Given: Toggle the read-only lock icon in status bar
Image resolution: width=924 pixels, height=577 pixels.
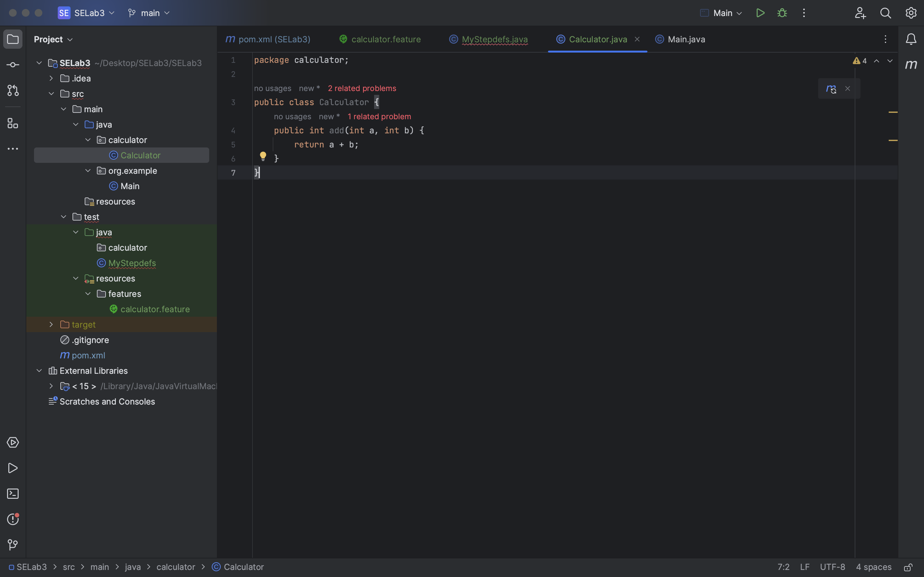Looking at the screenshot, I should 908,567.
